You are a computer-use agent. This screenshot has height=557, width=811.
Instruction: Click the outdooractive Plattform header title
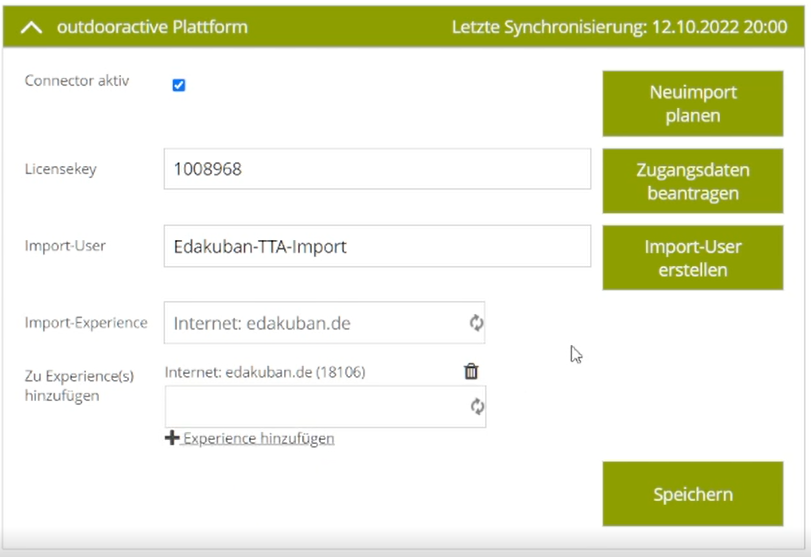[152, 27]
